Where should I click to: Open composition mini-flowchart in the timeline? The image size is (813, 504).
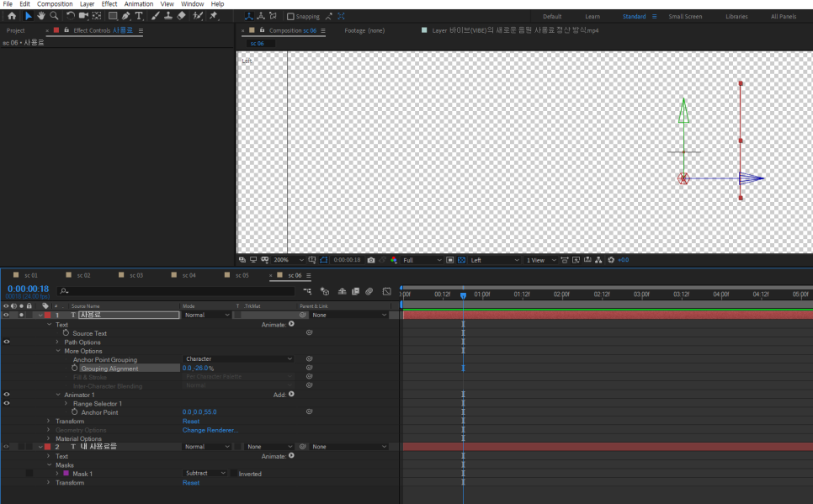307,291
